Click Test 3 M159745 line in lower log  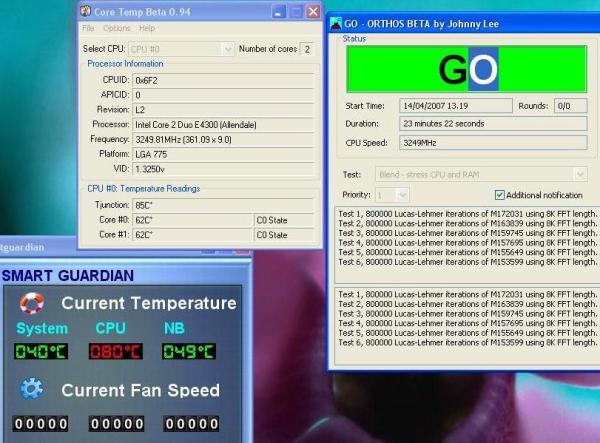pyautogui.click(x=468, y=314)
